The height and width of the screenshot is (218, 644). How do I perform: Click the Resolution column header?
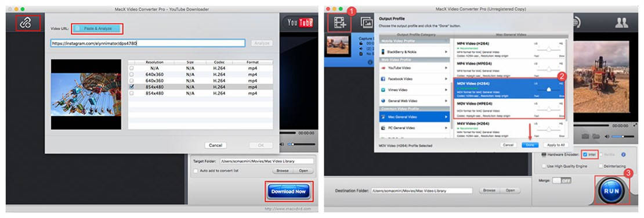pos(154,62)
